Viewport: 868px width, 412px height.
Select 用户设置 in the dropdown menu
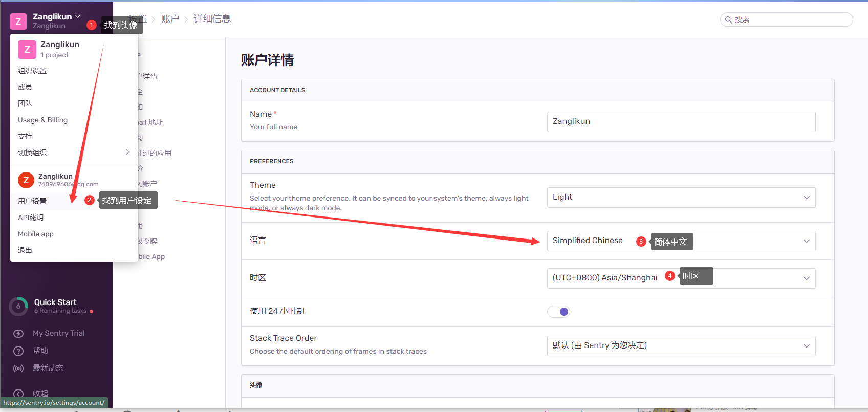point(33,201)
